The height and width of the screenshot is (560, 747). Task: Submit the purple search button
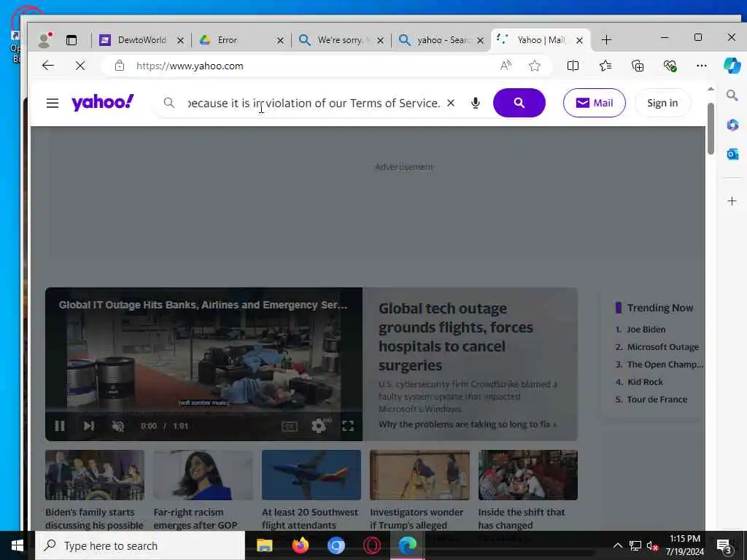coord(519,103)
